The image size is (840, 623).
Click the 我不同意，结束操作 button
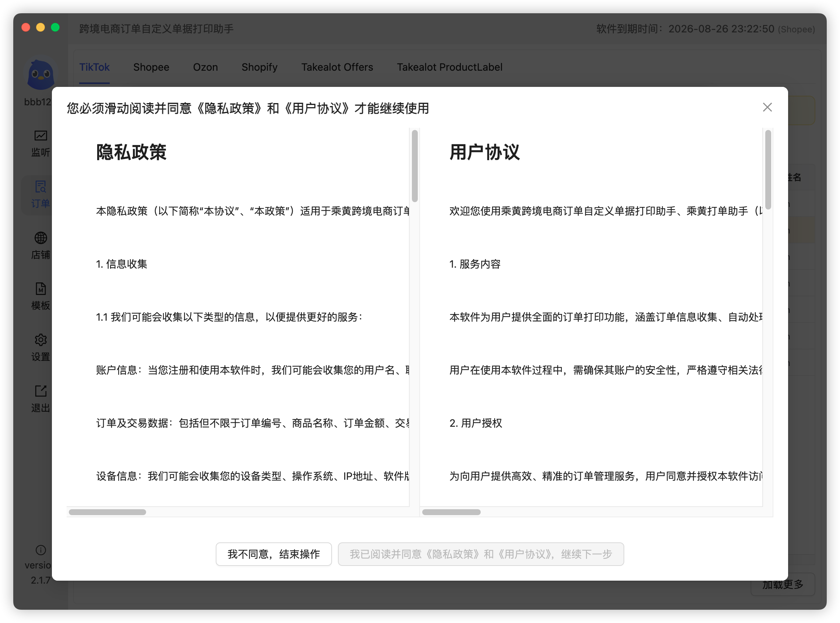click(274, 554)
